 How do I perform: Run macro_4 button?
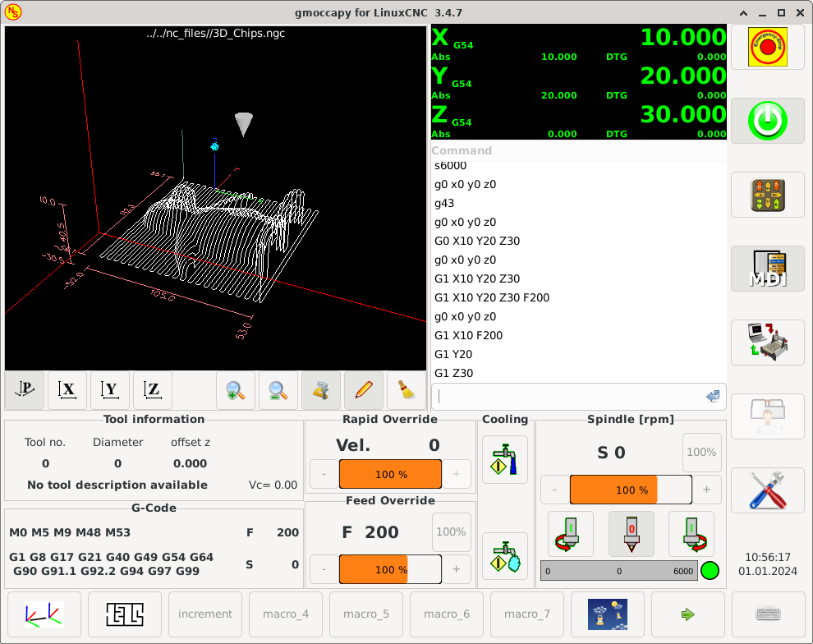click(286, 614)
